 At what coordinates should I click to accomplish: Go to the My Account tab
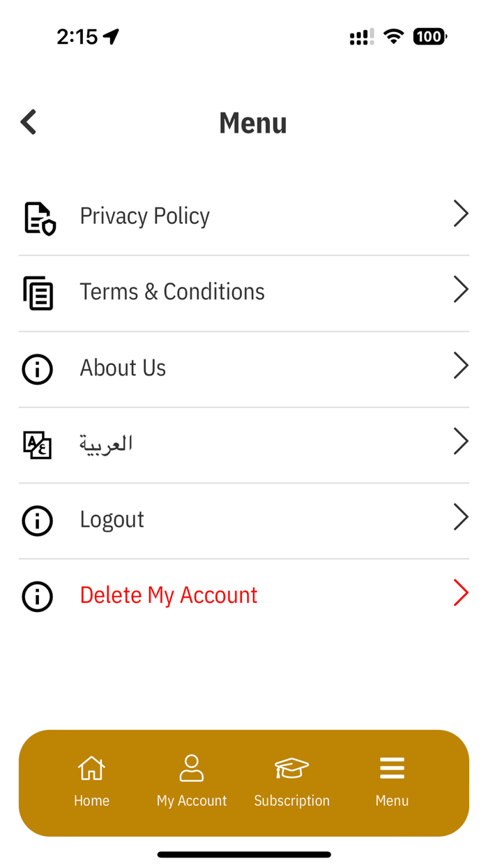point(192,781)
